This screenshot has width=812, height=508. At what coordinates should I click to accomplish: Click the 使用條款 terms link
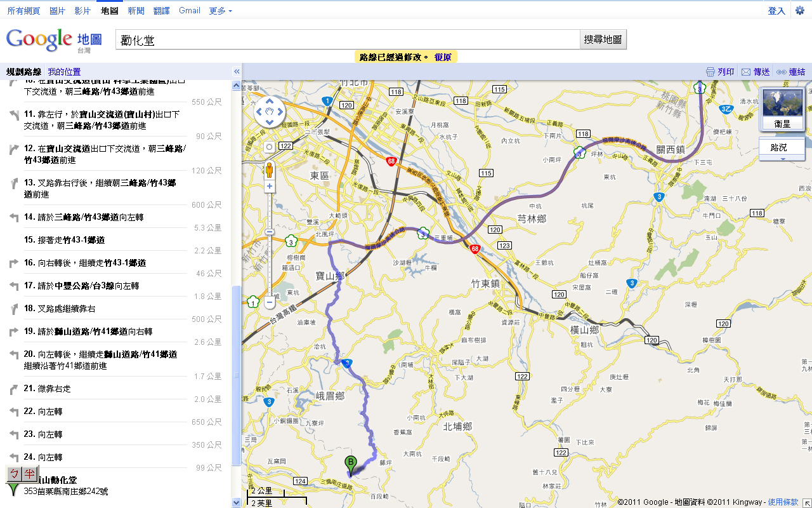pos(783,502)
